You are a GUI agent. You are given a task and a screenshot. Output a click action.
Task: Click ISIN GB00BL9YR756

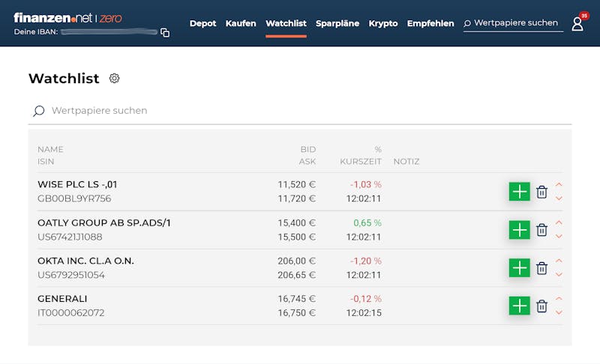pyautogui.click(x=74, y=198)
